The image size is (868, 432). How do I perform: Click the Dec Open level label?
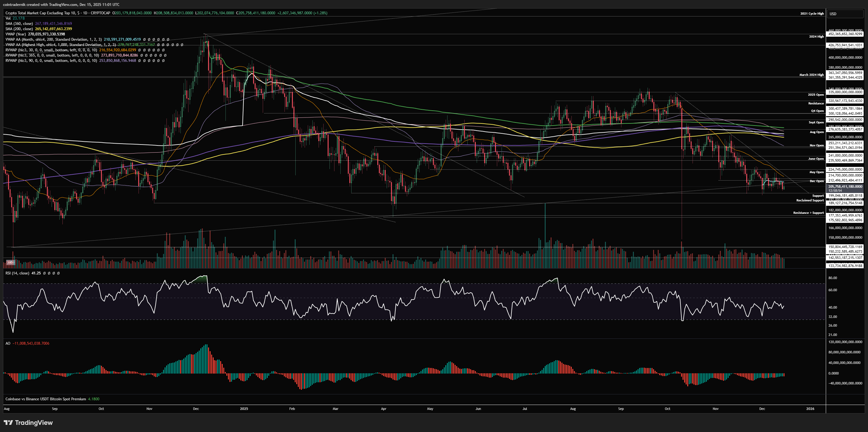tap(816, 181)
